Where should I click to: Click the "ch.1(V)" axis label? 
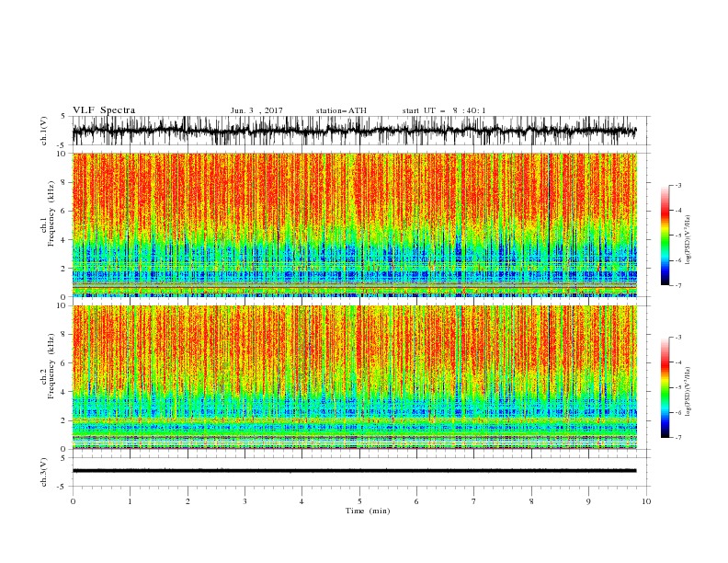pos(44,131)
